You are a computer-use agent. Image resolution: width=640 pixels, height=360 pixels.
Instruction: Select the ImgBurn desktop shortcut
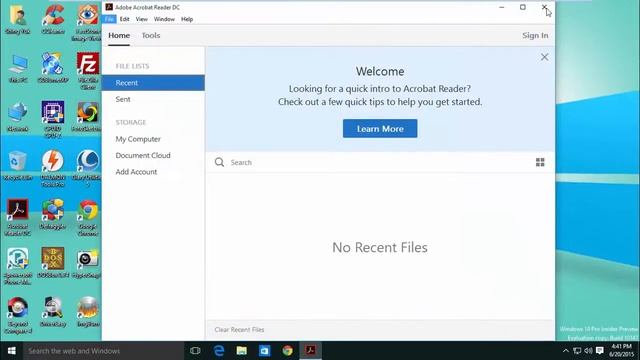coord(87,311)
